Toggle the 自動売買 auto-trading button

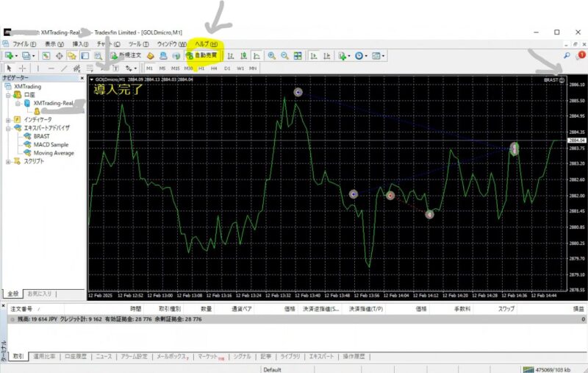click(202, 55)
